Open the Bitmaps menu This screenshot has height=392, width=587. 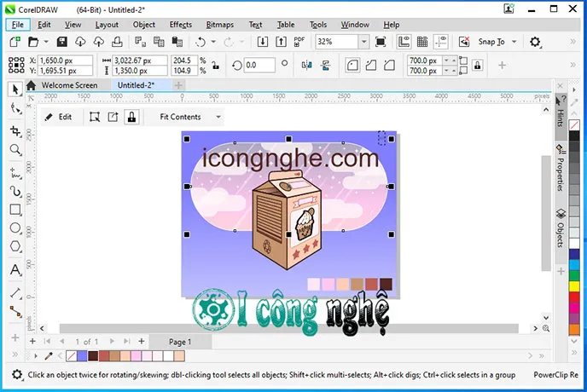tap(220, 25)
